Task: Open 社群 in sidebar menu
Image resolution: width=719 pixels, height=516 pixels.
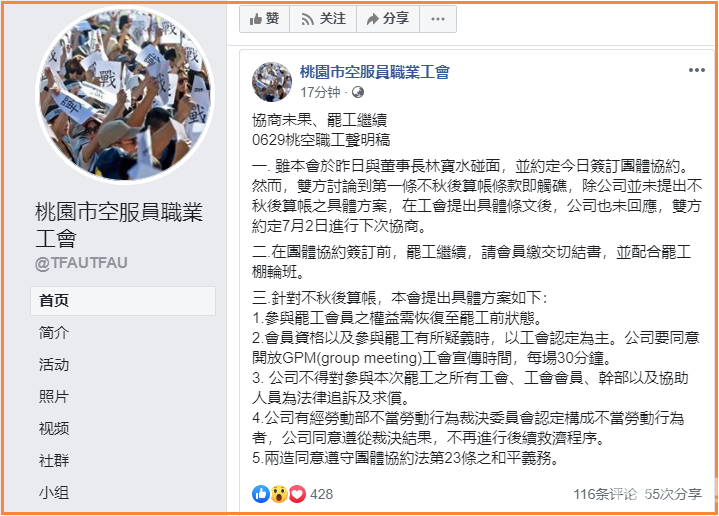Action: coord(54,460)
